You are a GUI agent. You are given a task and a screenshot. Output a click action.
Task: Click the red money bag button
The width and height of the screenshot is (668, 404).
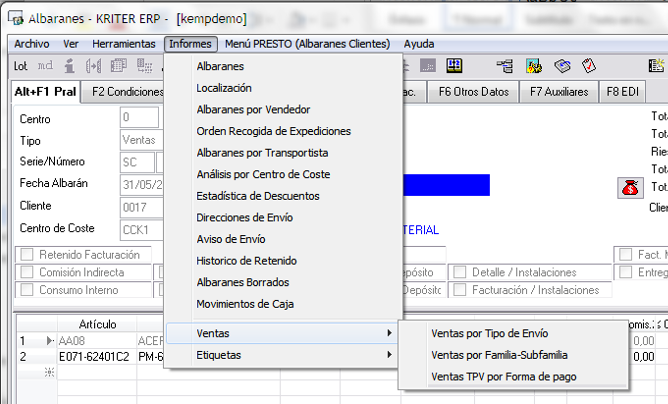coord(630,188)
